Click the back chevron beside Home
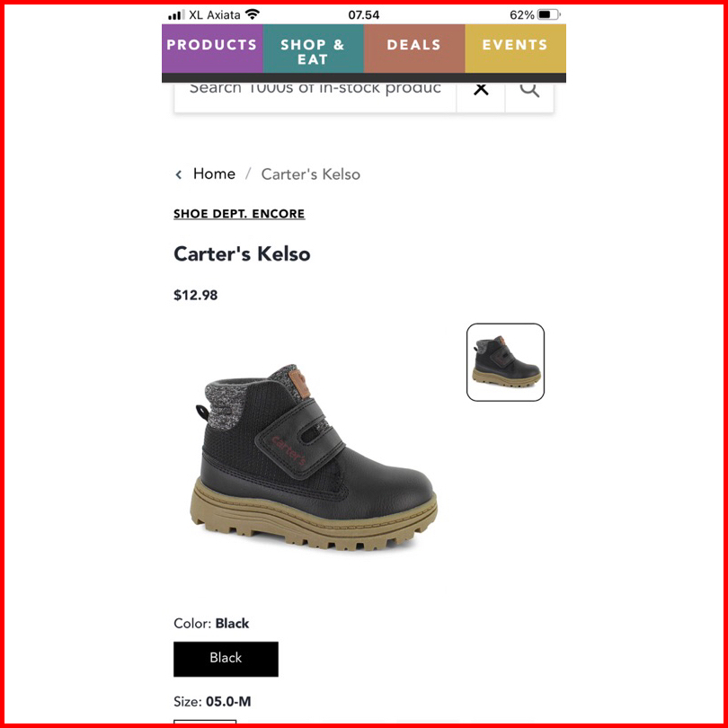The height and width of the screenshot is (728, 728). click(x=179, y=174)
